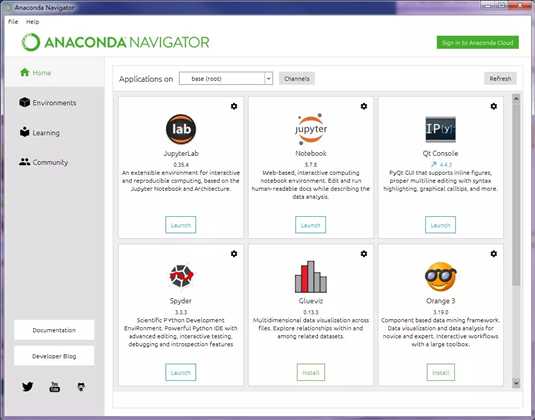Click the Qt Console version update arrow
This screenshot has width=535, height=420.
pos(434,164)
